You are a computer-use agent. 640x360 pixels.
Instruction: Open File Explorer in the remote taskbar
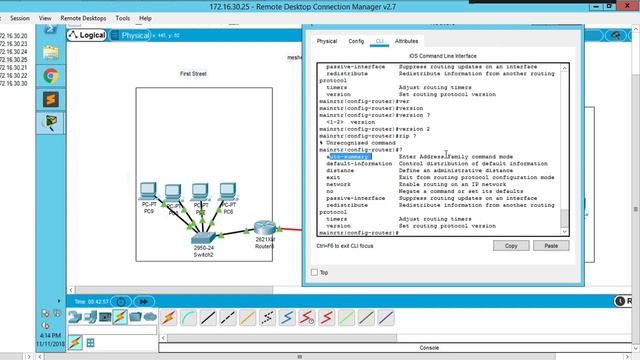(x=50, y=53)
